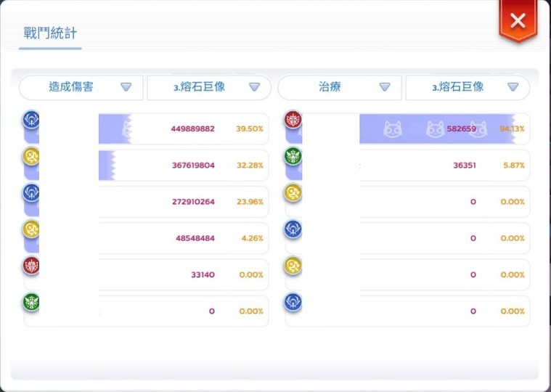Click the damage value 367619804
This screenshot has width=551, height=392.
click(x=193, y=166)
